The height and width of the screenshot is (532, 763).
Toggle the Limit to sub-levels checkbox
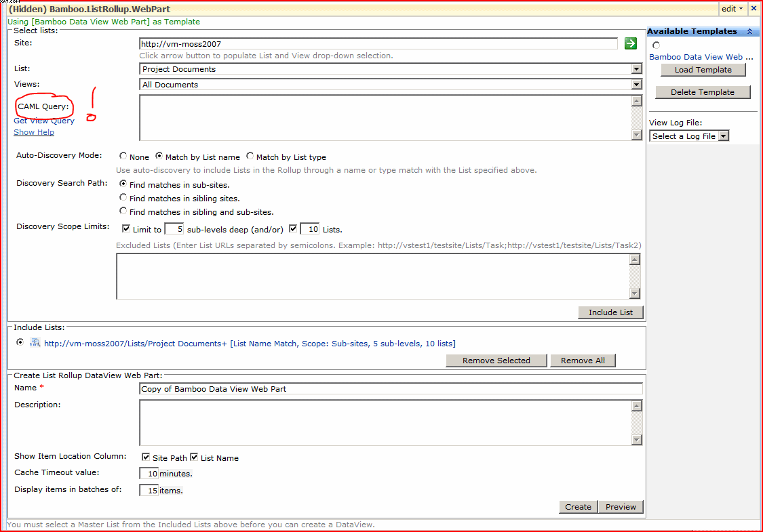point(126,229)
